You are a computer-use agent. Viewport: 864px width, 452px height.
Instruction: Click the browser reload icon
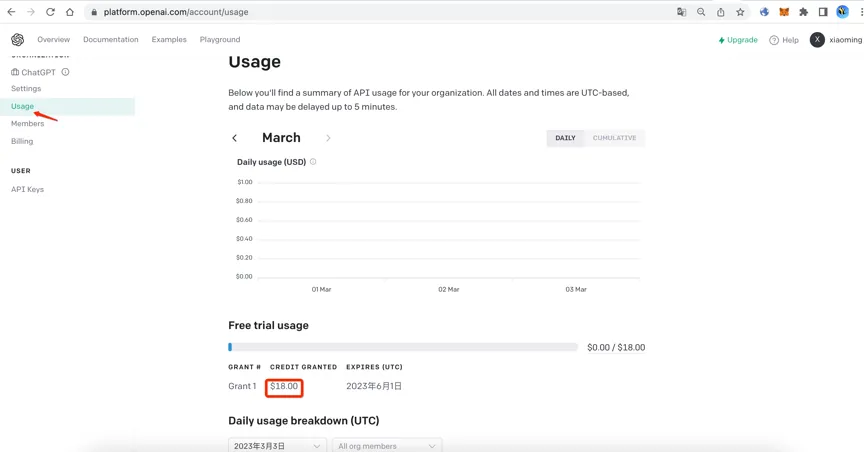50,12
